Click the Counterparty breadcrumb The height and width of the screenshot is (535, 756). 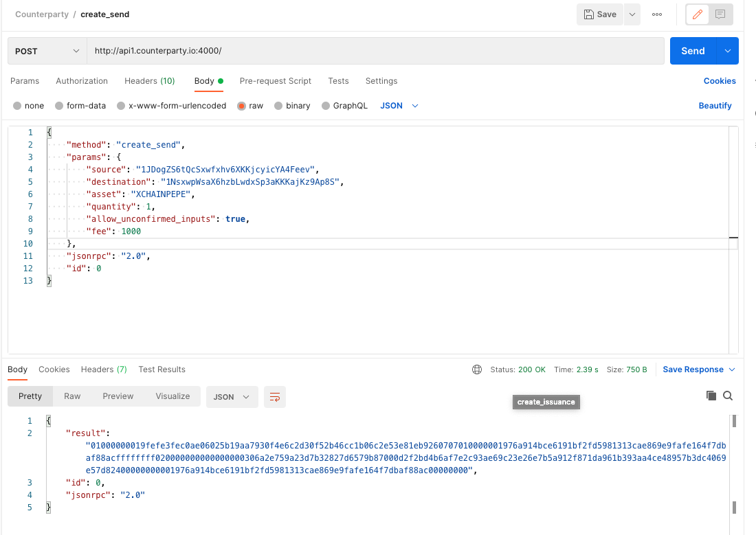(x=42, y=14)
